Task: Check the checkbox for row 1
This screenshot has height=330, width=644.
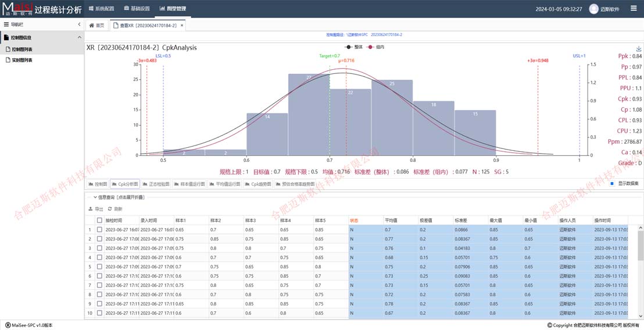Action: pyautogui.click(x=99, y=230)
